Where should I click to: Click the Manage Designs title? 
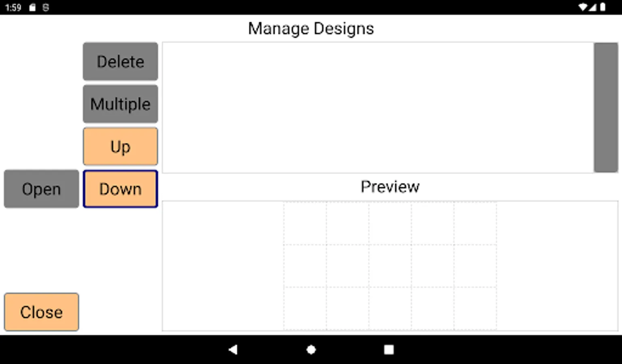[x=311, y=29]
